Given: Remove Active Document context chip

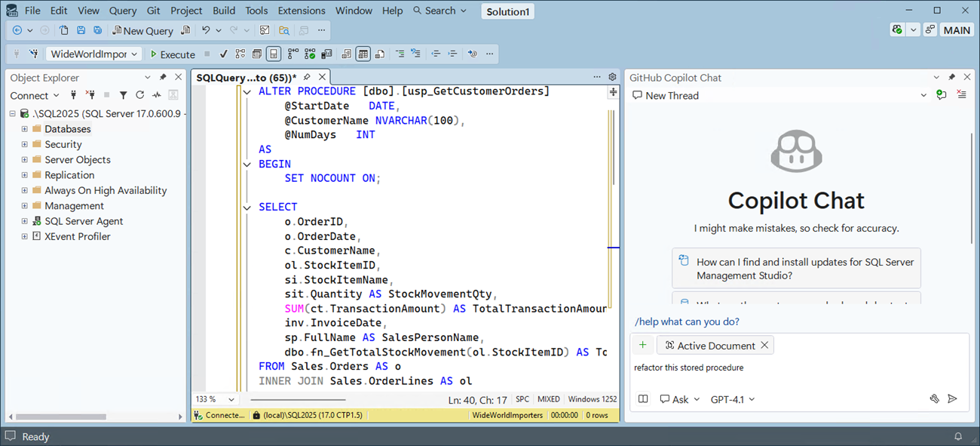Looking at the screenshot, I should pos(764,345).
